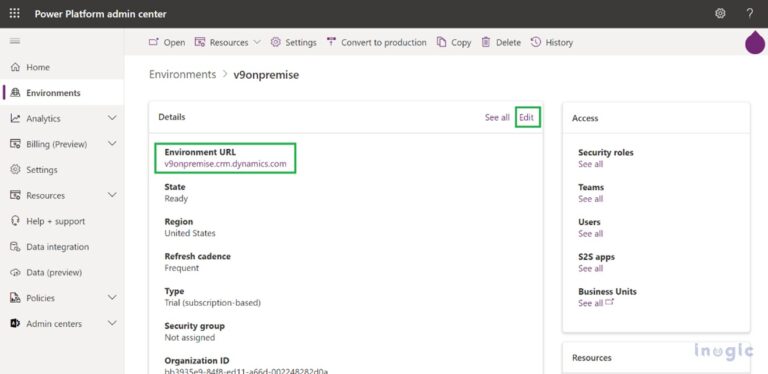The image size is (768, 374).
Task: See all Users
Action: [590, 234]
